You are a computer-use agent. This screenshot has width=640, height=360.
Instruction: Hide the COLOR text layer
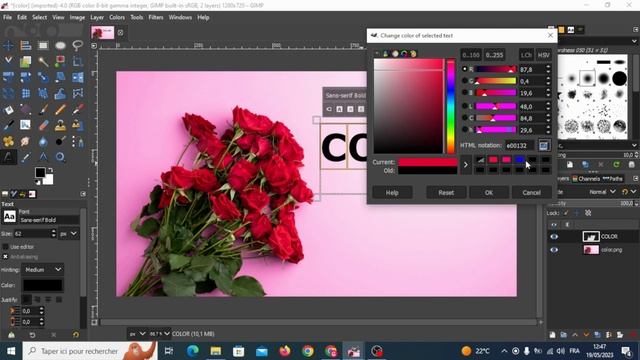pyautogui.click(x=554, y=237)
